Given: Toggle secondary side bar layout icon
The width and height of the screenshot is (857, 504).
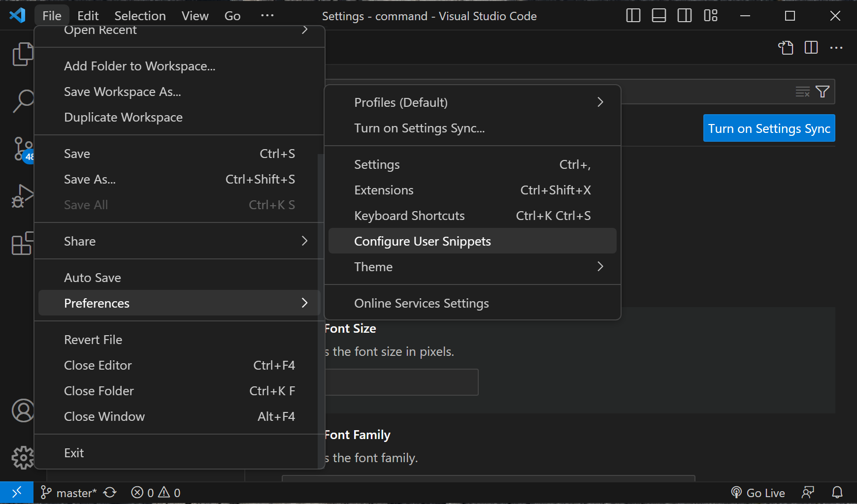Looking at the screenshot, I should pos(684,16).
